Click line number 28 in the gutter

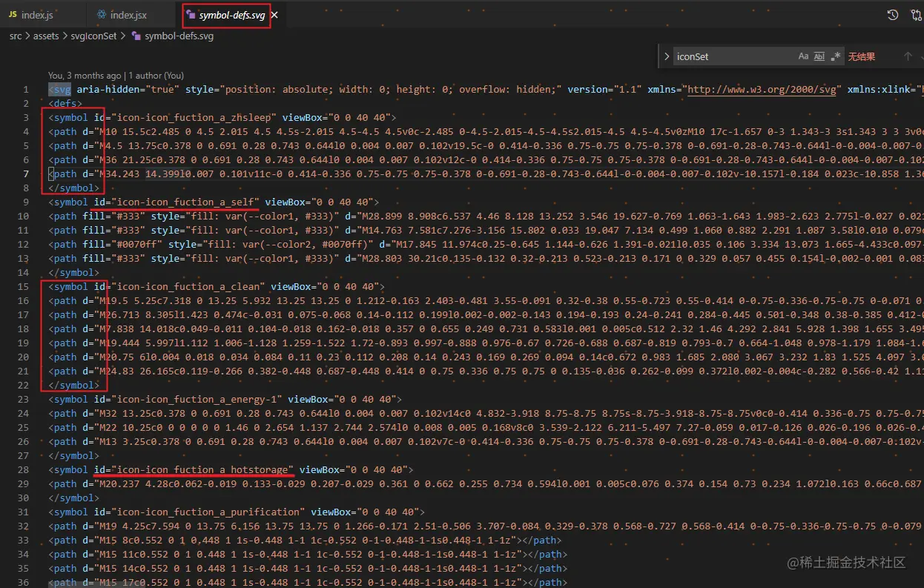tap(24, 469)
